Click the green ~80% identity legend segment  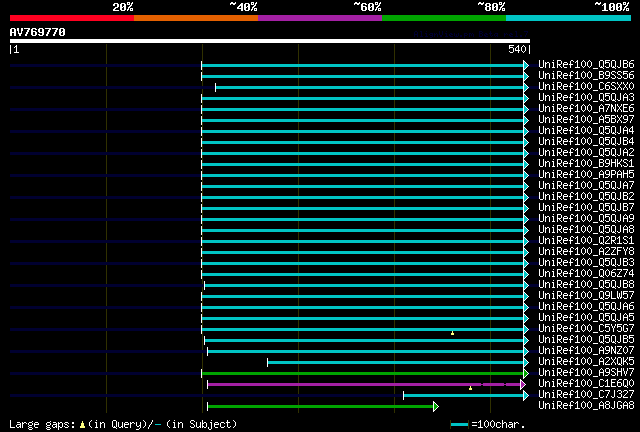click(x=444, y=18)
